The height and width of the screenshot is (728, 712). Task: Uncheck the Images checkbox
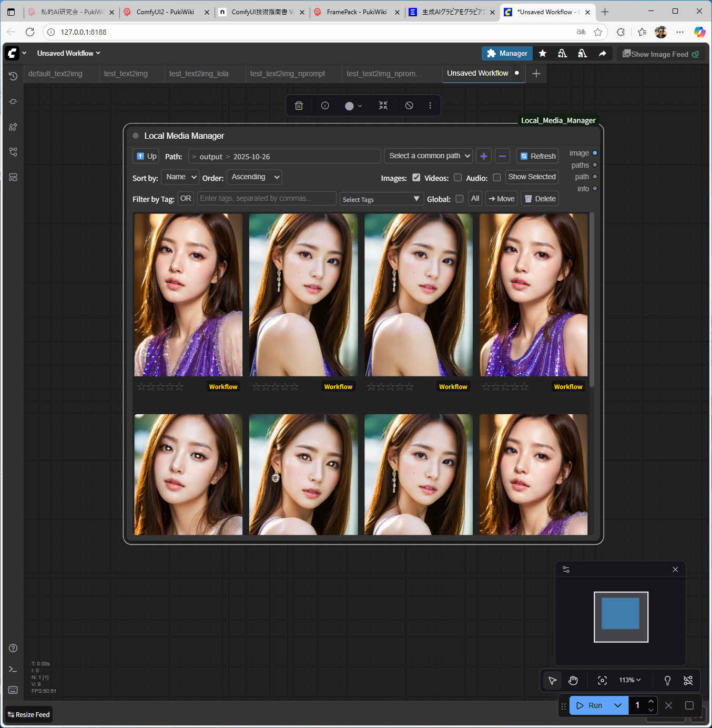416,178
